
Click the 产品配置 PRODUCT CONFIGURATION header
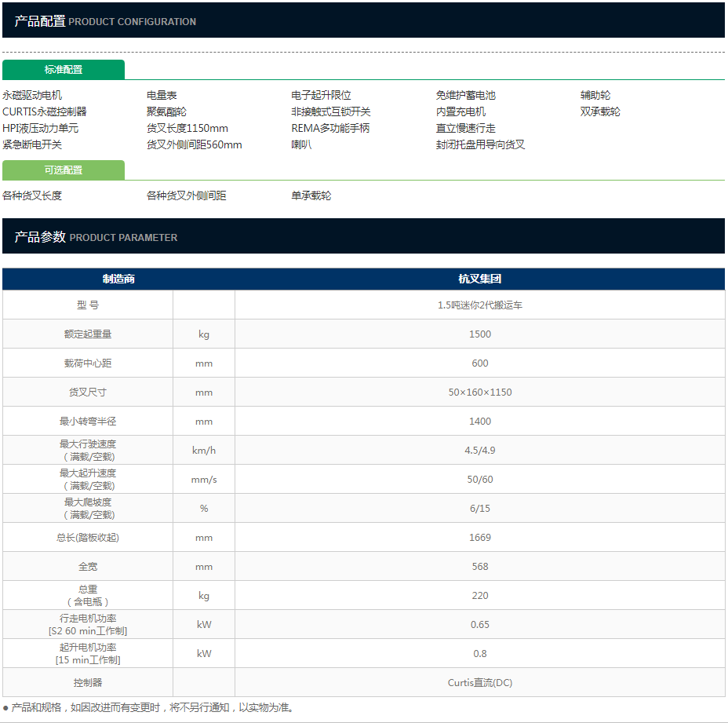[x=105, y=21]
